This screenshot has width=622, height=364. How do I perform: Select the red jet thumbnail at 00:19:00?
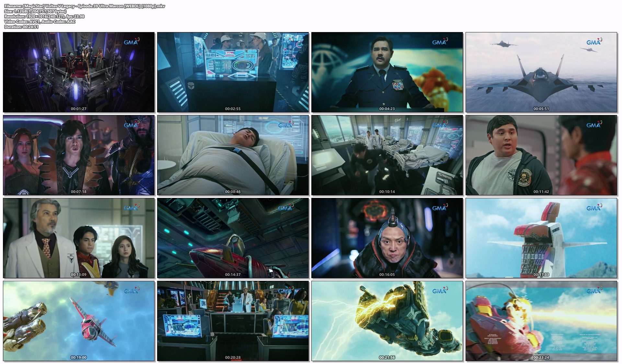79,321
